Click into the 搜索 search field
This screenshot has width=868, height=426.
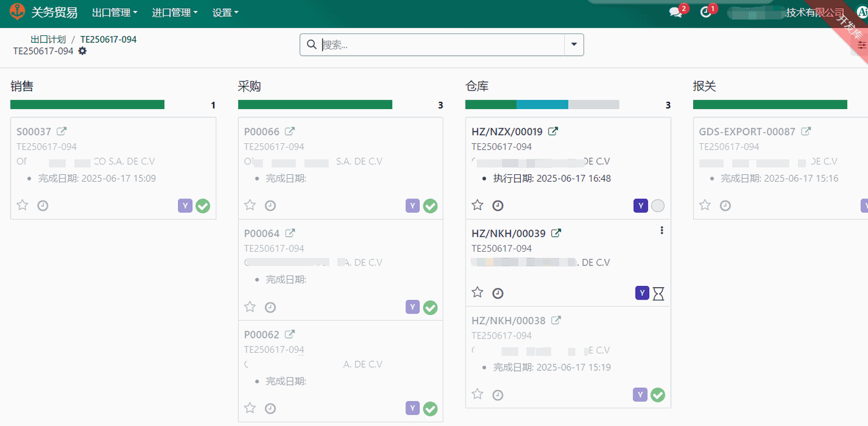click(440, 45)
